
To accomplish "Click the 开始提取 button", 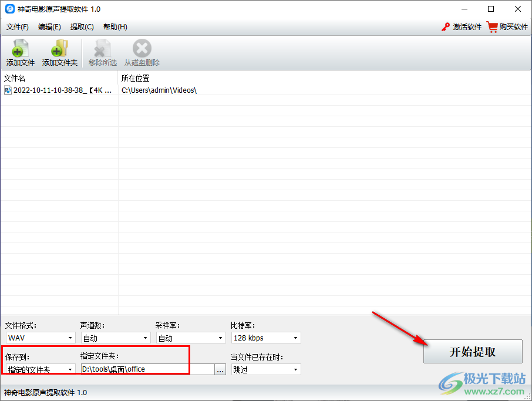I will coord(473,352).
